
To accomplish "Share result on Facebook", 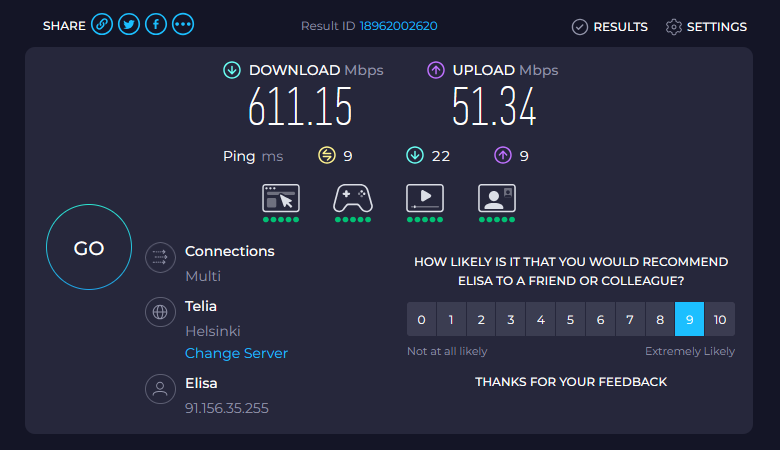I will [x=156, y=24].
